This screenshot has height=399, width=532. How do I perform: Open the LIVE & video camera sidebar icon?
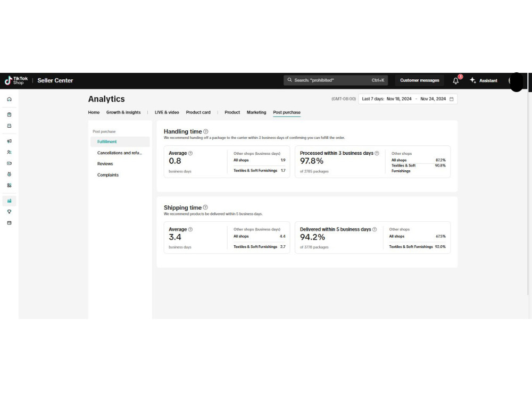click(9, 163)
